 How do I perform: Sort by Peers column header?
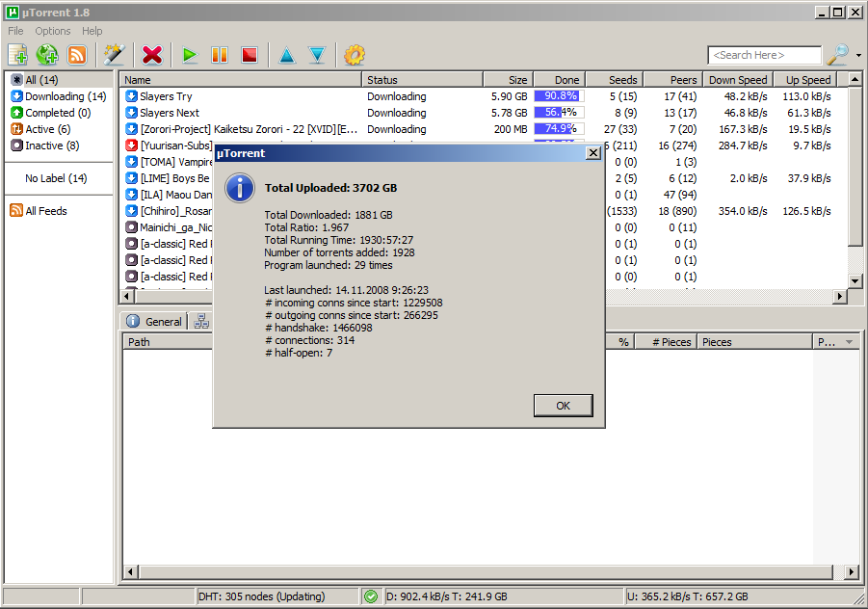tap(673, 80)
